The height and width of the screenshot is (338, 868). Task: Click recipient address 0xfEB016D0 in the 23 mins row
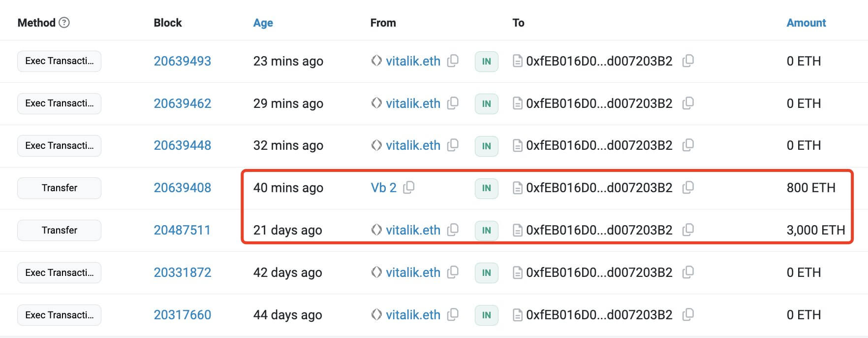click(599, 61)
